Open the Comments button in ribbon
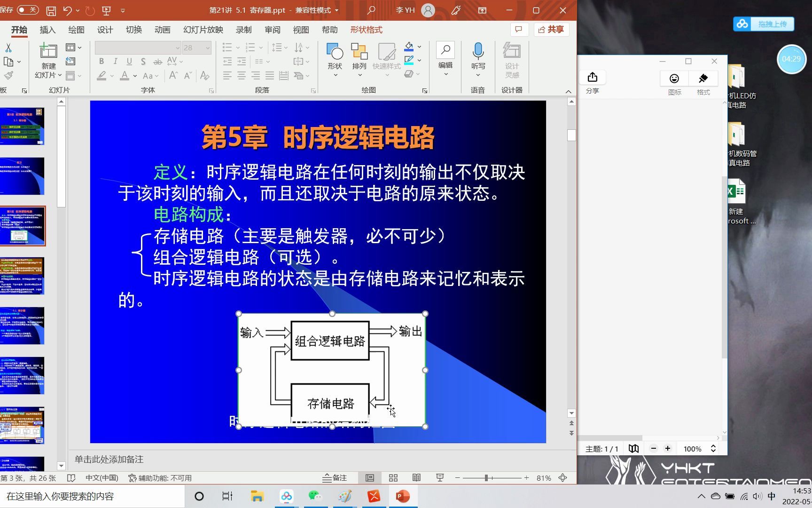This screenshot has height=508, width=812. 519,30
